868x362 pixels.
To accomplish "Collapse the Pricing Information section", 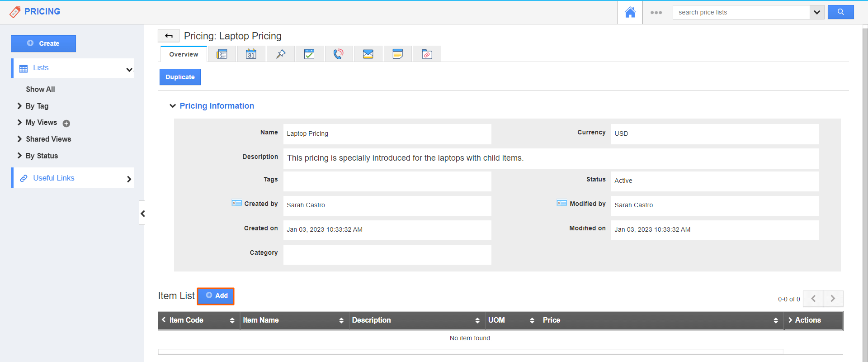I will pyautogui.click(x=173, y=106).
